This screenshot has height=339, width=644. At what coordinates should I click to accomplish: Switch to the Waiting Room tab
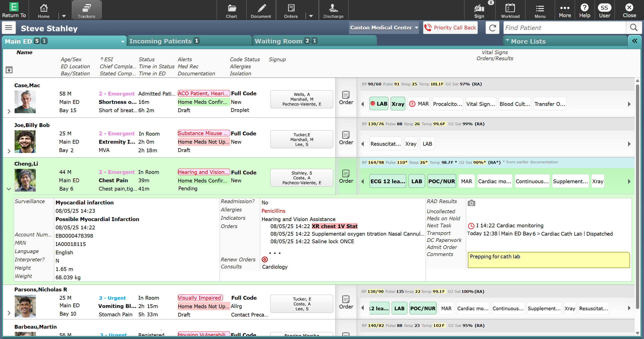pos(314,41)
